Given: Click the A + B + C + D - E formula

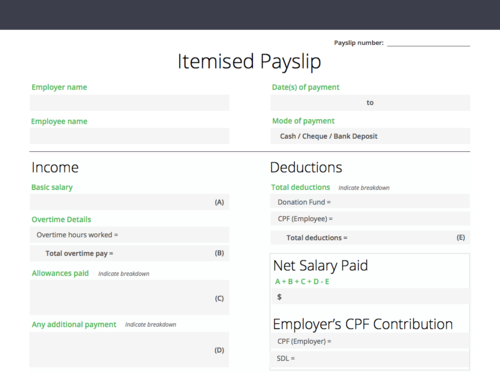Looking at the screenshot, I should pos(302,282).
